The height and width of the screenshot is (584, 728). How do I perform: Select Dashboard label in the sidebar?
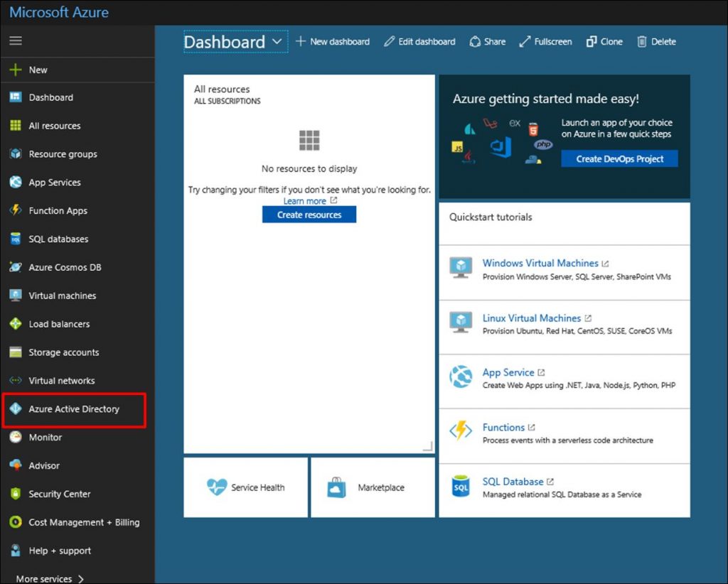click(x=51, y=97)
